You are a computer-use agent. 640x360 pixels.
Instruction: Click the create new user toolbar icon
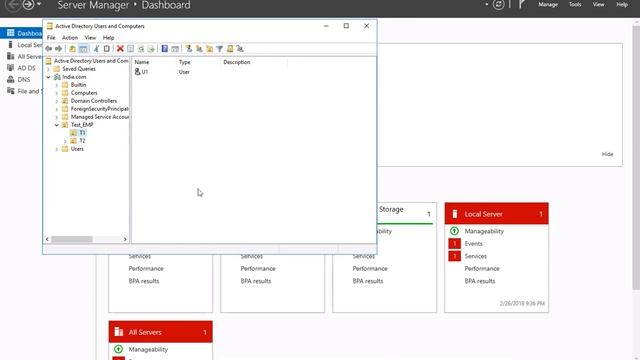tap(189, 49)
